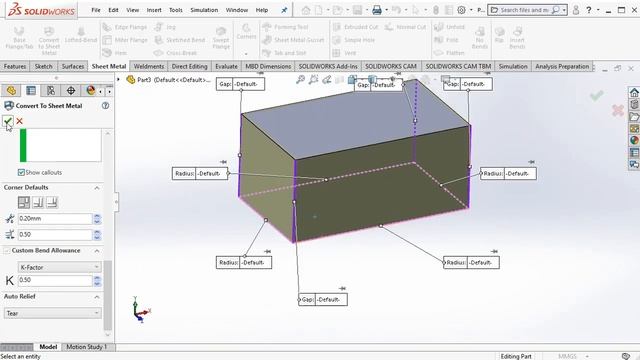640x360 pixels.
Task: Select the underlap corner type
Action: (x=52, y=202)
